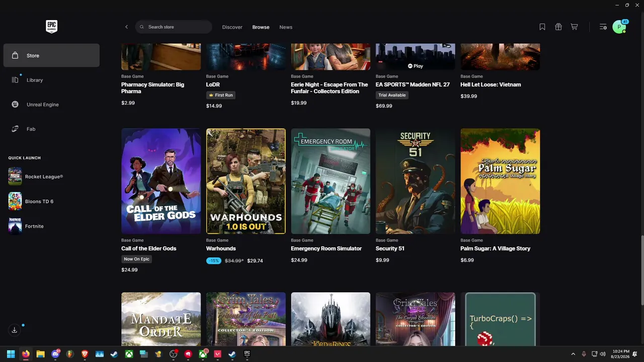The height and width of the screenshot is (362, 644).
Task: Go back using the back chevron
Action: (126, 27)
